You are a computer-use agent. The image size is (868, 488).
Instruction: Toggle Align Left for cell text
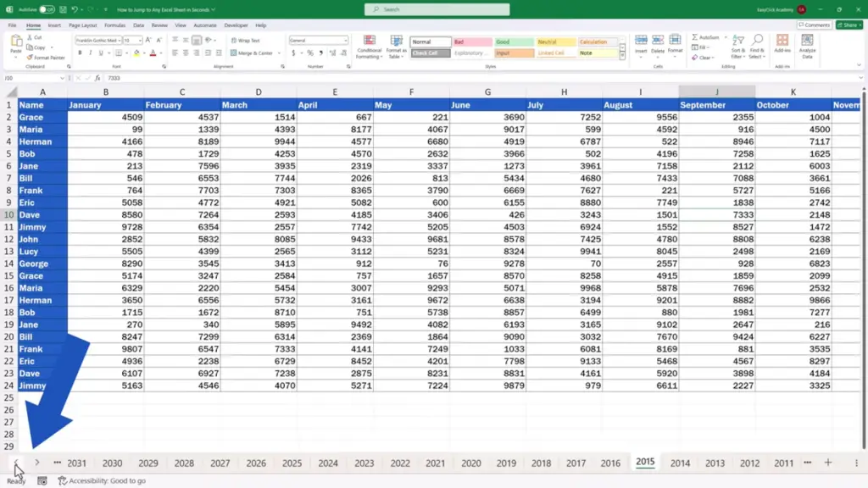(175, 53)
